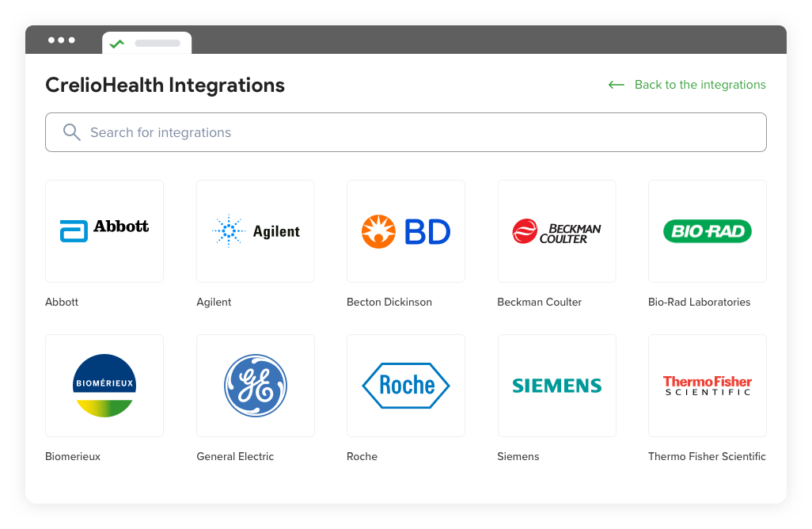Open the Siemens integration logo
Screen dimensions: 812x529
point(556,386)
